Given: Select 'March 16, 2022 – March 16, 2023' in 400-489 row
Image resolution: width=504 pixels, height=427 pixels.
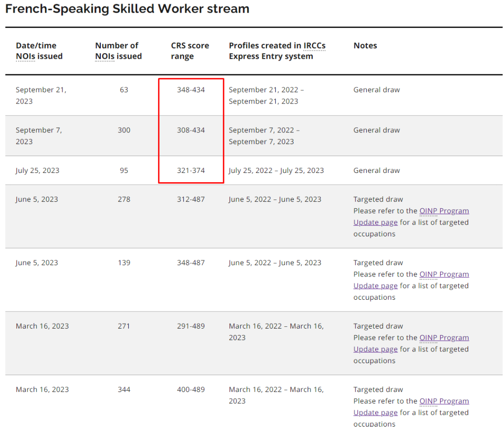Looking at the screenshot, I should click(276, 395).
